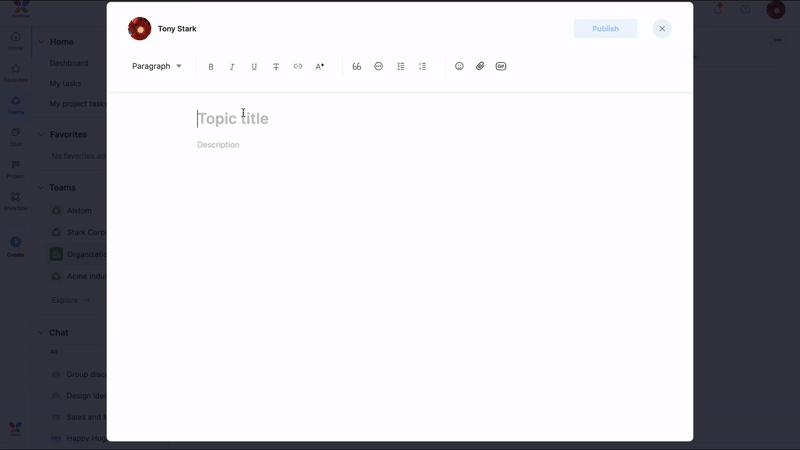This screenshot has width=800, height=450.
Task: Open the profile avatar in top-right header
Action: tap(776, 9)
